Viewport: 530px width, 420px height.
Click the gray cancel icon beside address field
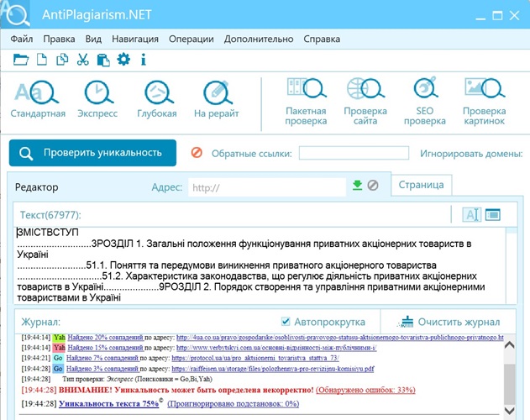click(x=373, y=186)
